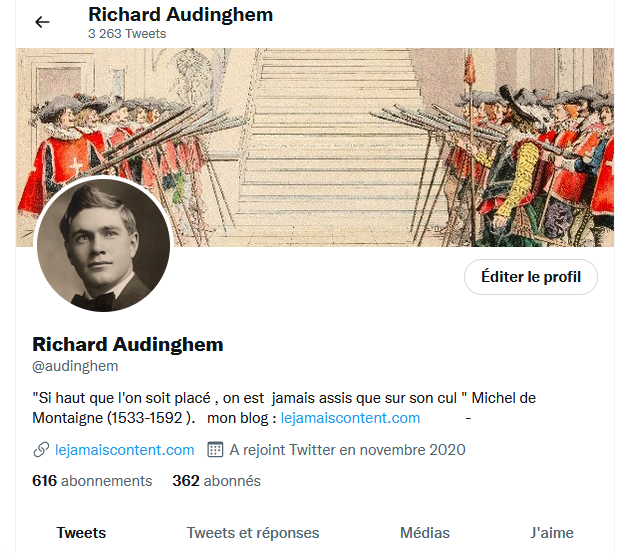Go back using the left arrow icon

click(x=42, y=22)
